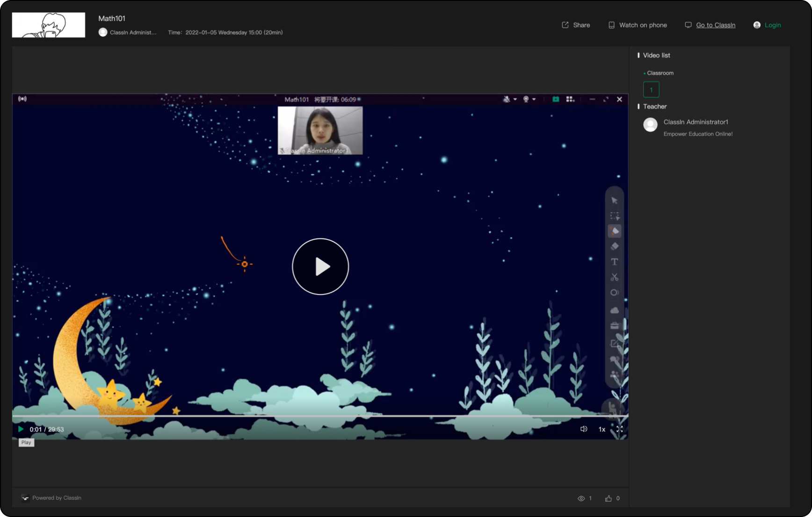Screen dimensions: 812x517
Task: Select the Text tool in whiteboard toolbar
Action: [x=614, y=262]
